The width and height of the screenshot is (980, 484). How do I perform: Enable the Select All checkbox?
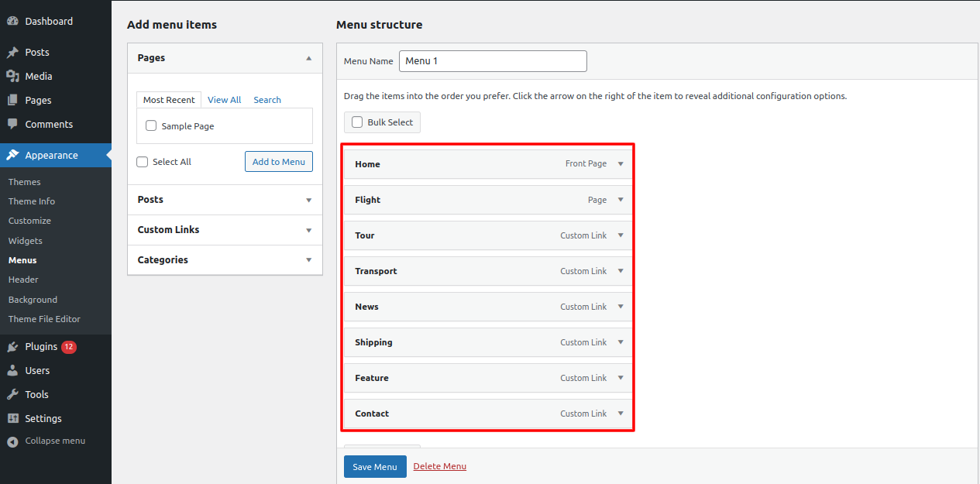(x=143, y=162)
